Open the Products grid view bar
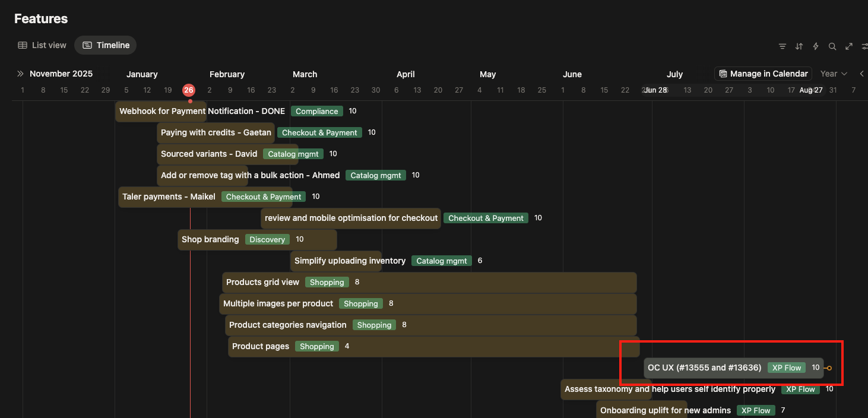Screen dimensions: 868x418 (x=262, y=282)
